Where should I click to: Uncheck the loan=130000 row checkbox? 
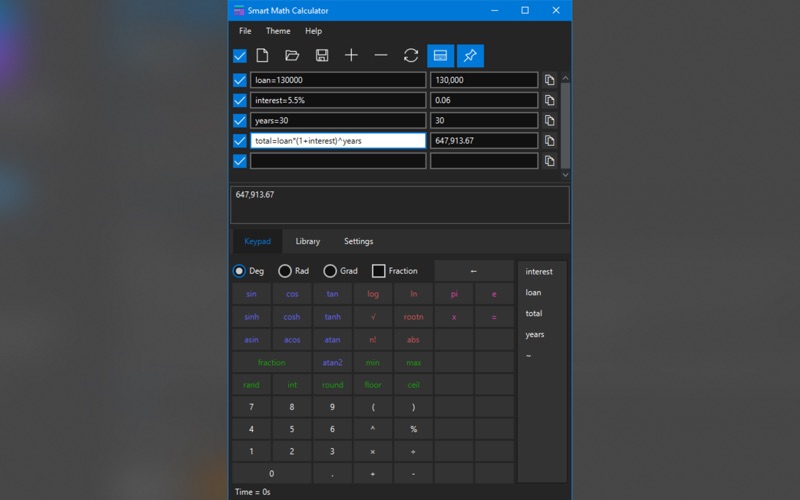pyautogui.click(x=240, y=80)
